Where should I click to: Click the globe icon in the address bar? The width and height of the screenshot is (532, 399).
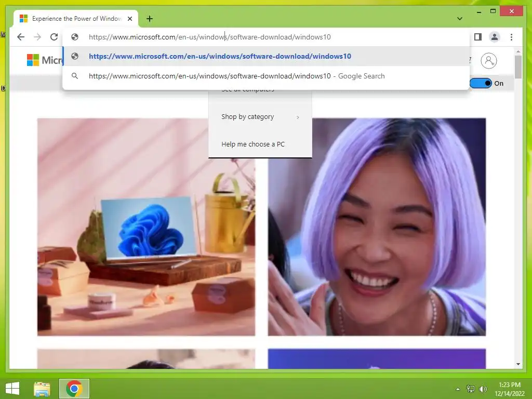(x=75, y=37)
